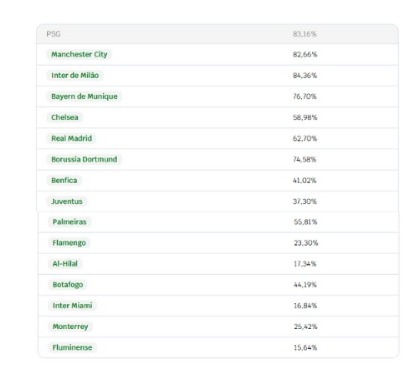411x385 pixels.
Task: Select the Inter Miami team tag
Action: 72,306
